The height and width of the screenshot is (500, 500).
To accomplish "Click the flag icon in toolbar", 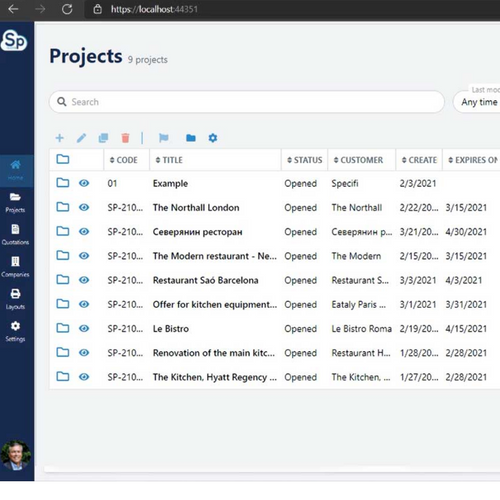I will 163,138.
